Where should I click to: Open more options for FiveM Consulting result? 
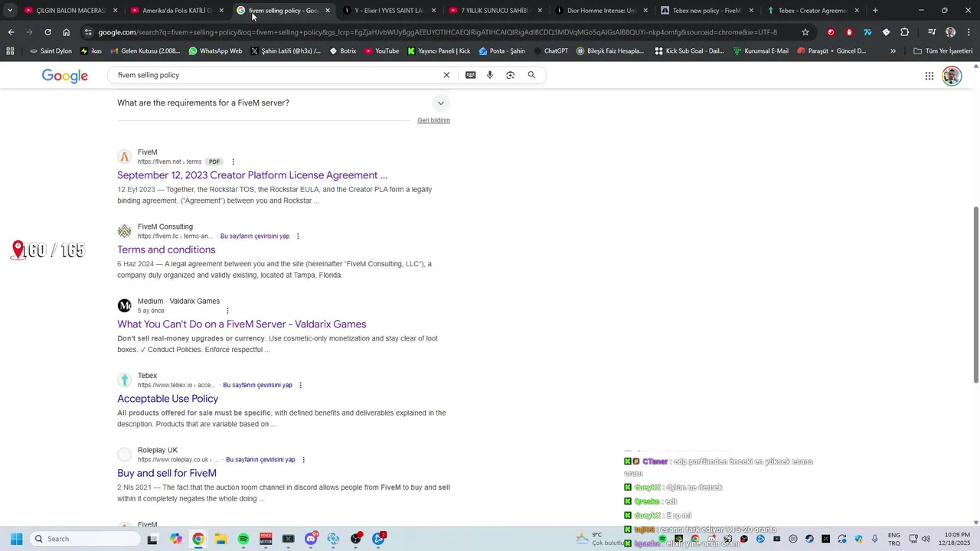tap(298, 236)
